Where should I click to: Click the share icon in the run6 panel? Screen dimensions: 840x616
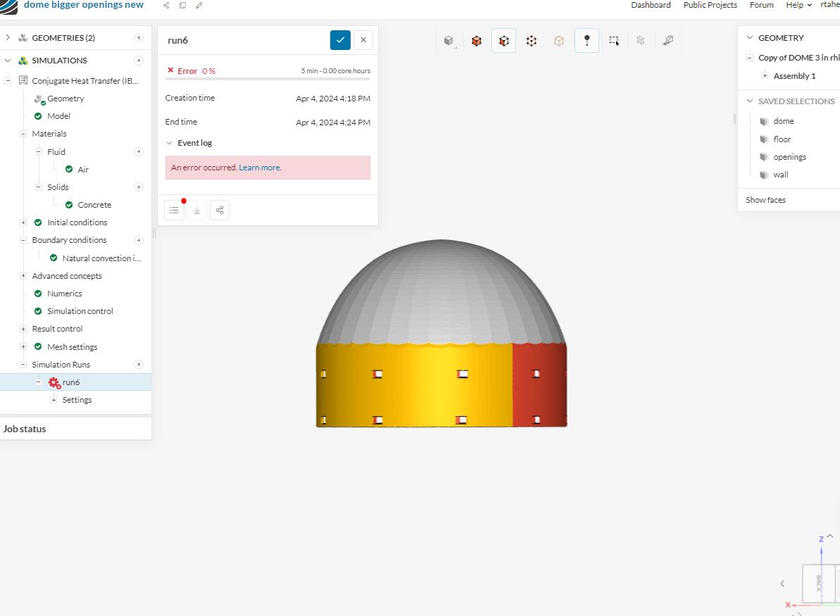click(220, 210)
